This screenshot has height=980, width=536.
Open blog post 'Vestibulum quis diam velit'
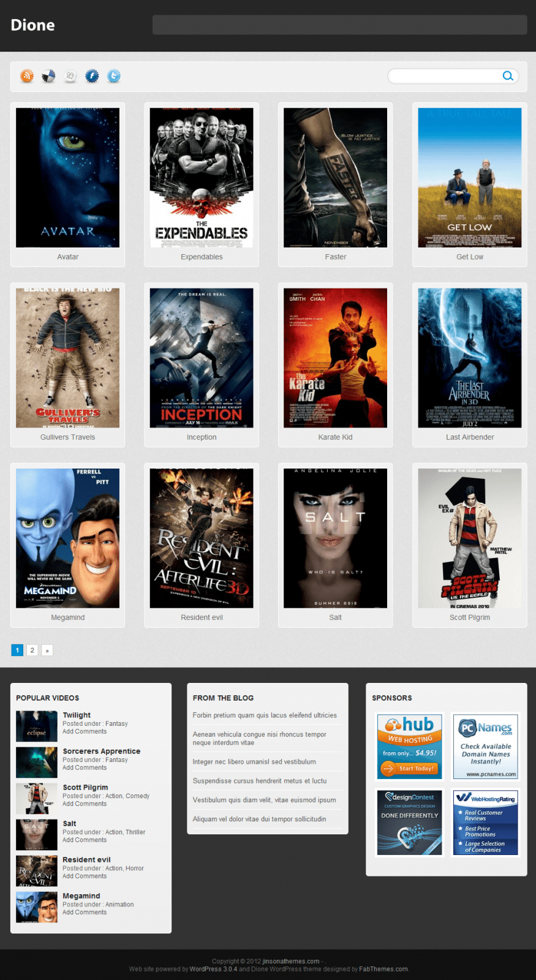[264, 800]
